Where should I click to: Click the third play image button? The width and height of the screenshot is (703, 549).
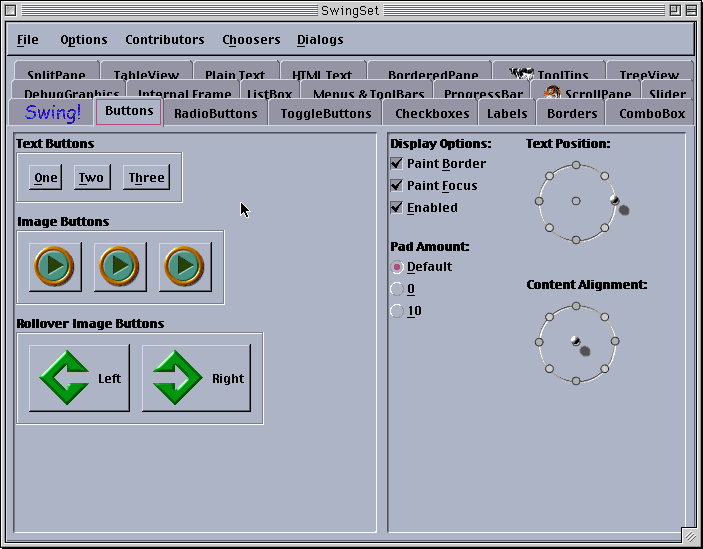[184, 267]
